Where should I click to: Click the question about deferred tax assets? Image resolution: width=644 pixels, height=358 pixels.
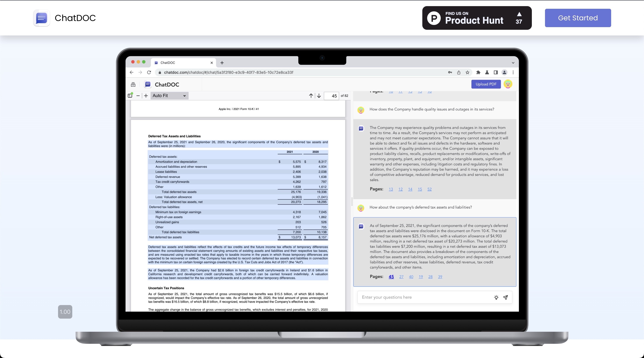421,207
